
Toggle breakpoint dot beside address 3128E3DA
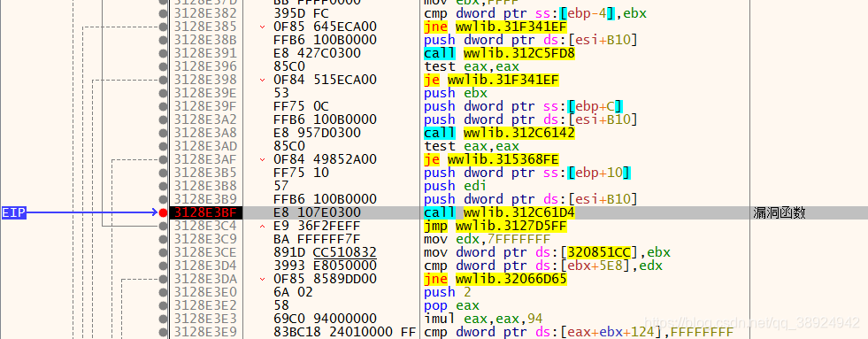point(163,279)
